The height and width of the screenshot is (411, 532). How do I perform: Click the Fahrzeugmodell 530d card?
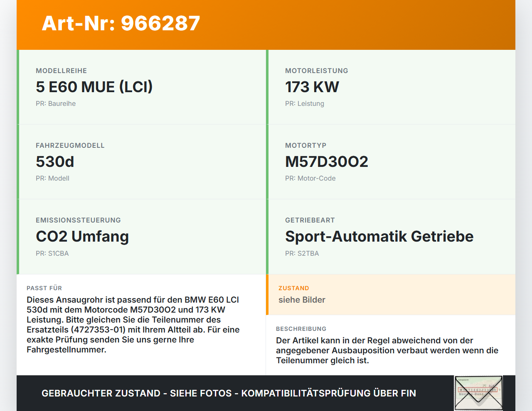click(141, 161)
